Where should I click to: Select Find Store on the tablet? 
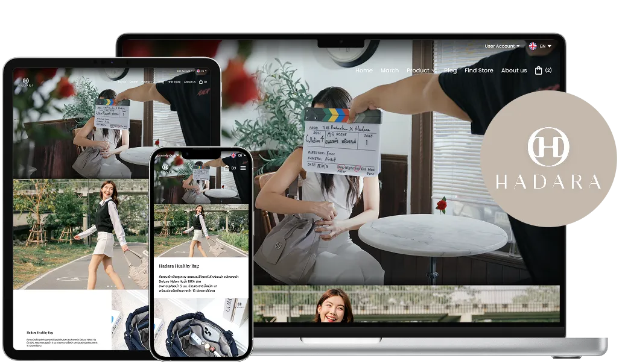click(x=174, y=82)
